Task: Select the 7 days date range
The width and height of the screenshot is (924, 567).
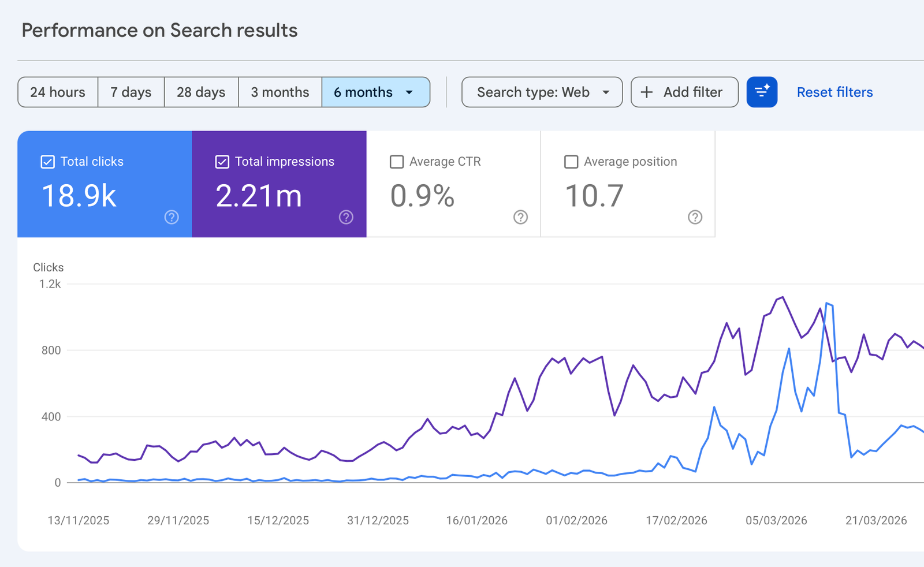Action: pos(131,92)
